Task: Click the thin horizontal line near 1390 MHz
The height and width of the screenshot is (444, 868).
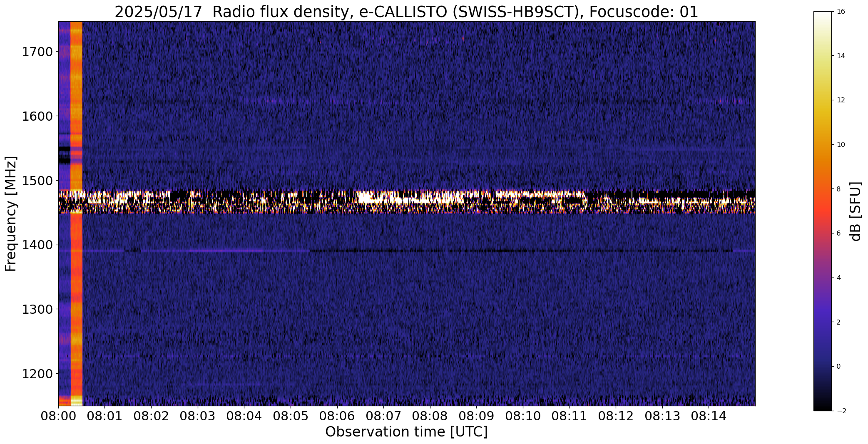Action: pyautogui.click(x=407, y=251)
